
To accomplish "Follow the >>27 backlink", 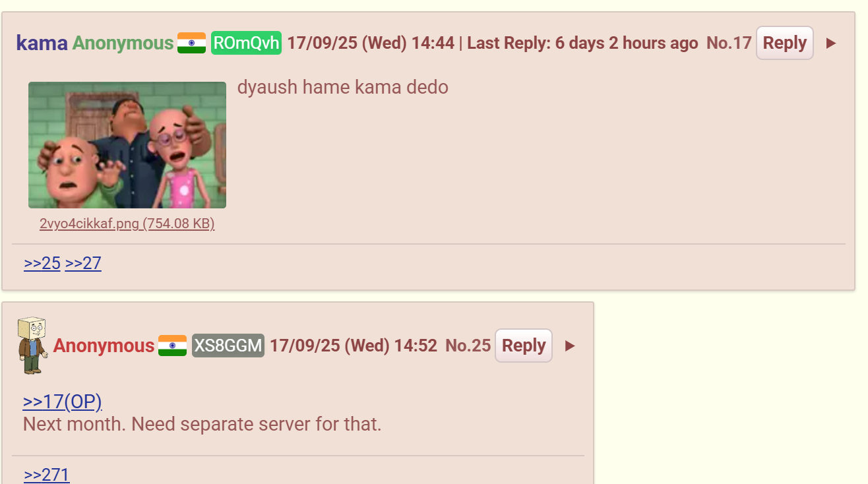I will (83, 263).
